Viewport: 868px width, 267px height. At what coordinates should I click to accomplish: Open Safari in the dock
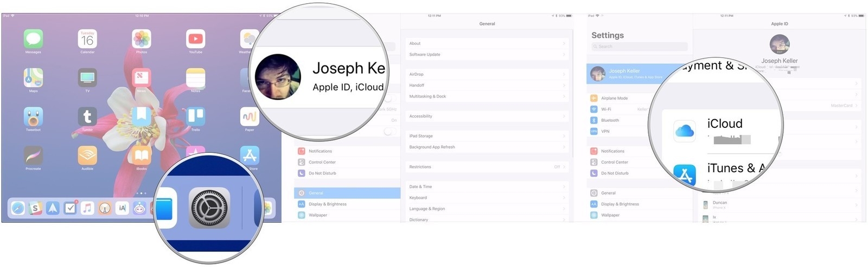tap(18, 208)
